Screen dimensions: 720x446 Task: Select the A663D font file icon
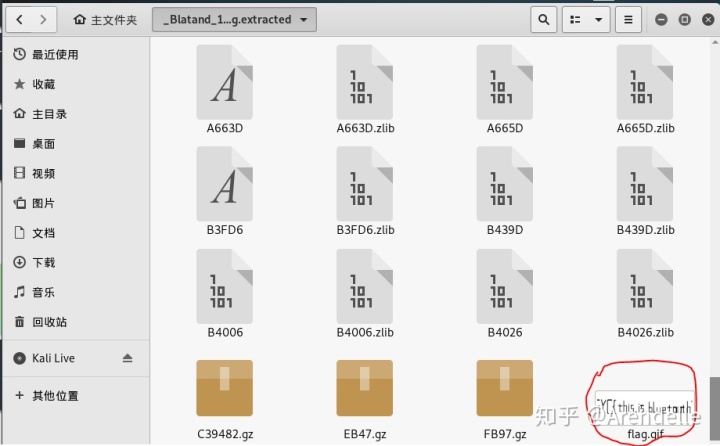pyautogui.click(x=225, y=82)
